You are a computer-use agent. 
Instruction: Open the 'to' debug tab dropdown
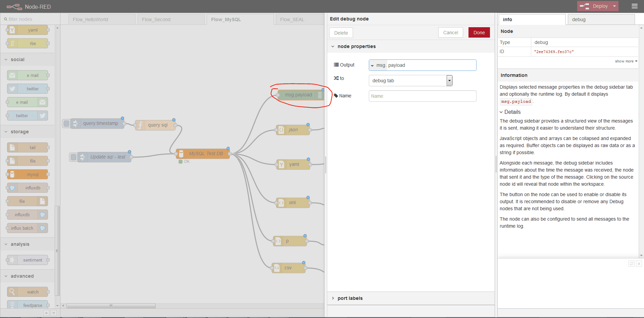coord(449,81)
